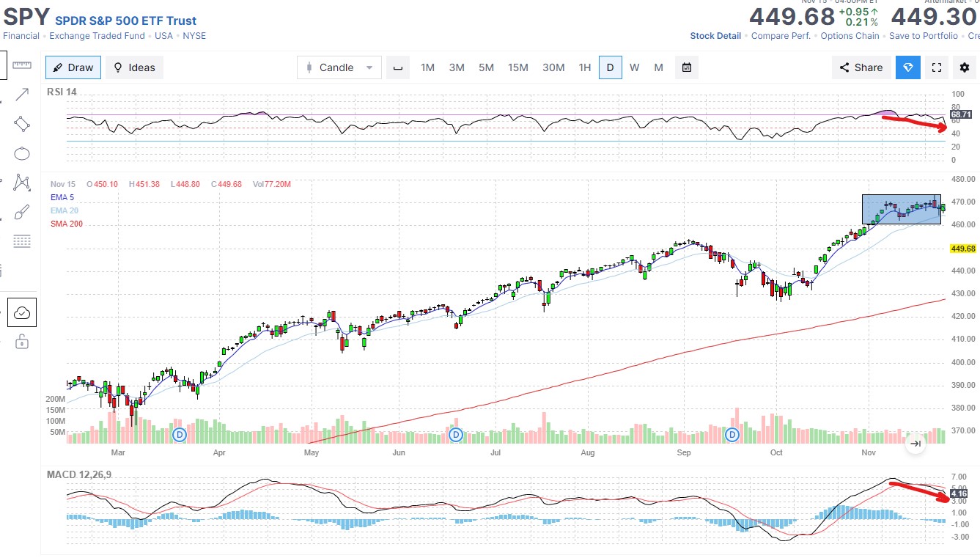
Task: Select the arrow line drawing tool
Action: pos(22,94)
